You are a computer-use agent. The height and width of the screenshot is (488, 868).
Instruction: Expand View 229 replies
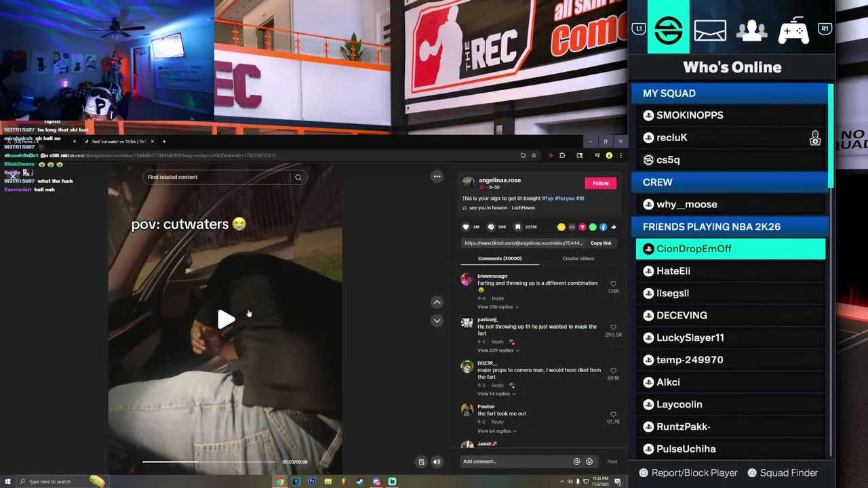[497, 350]
